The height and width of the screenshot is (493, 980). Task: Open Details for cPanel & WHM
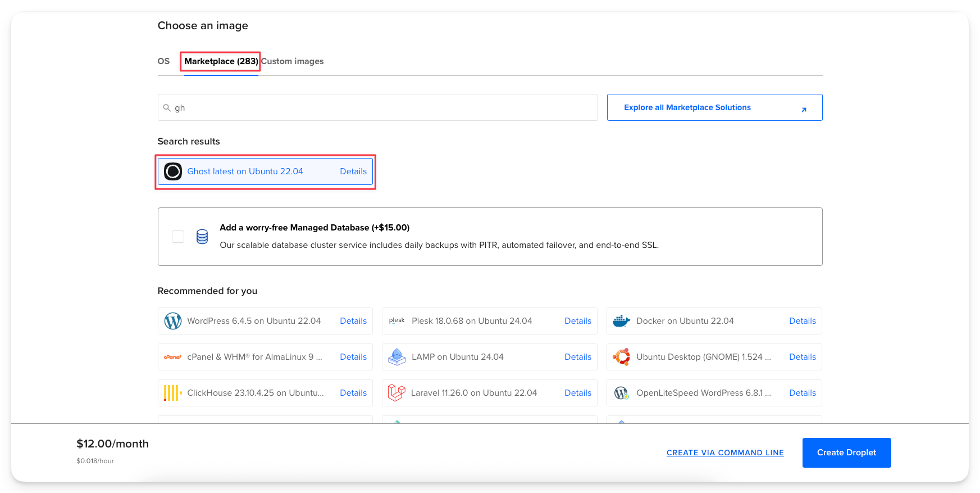353,357
